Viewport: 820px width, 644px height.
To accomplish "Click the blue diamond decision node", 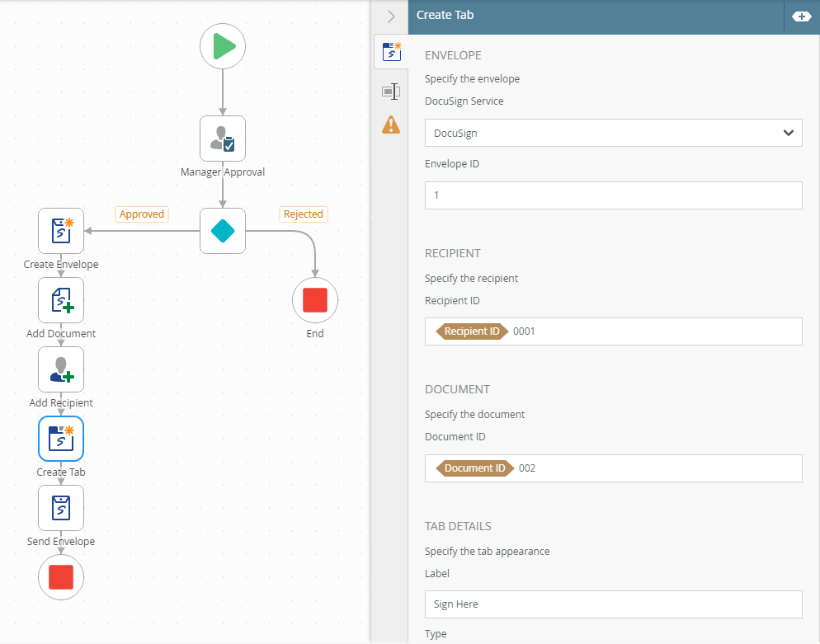I will 223,231.
